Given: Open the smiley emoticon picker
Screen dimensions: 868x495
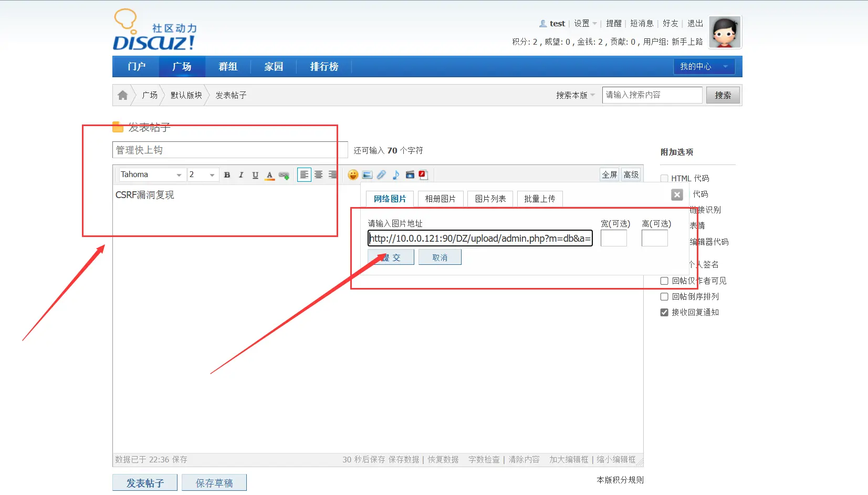Looking at the screenshot, I should coord(353,174).
